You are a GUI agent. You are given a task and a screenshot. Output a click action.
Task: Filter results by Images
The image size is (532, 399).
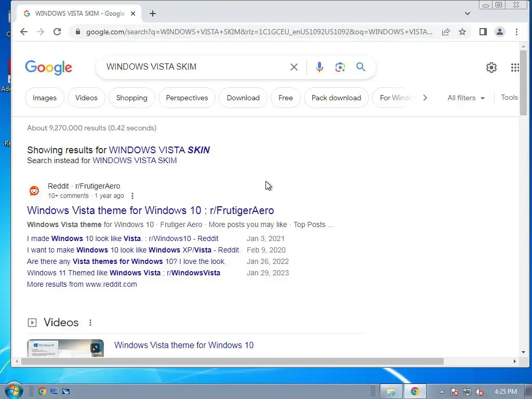click(45, 98)
